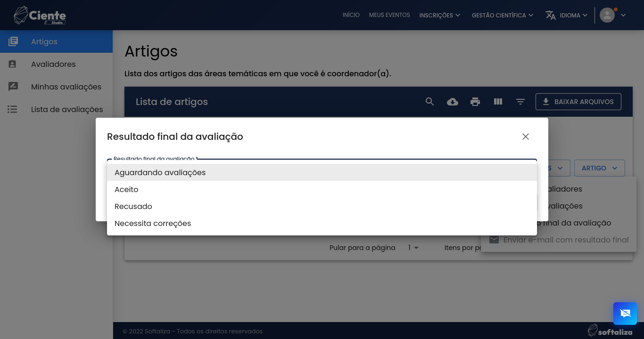Open the filter table icon

520,102
